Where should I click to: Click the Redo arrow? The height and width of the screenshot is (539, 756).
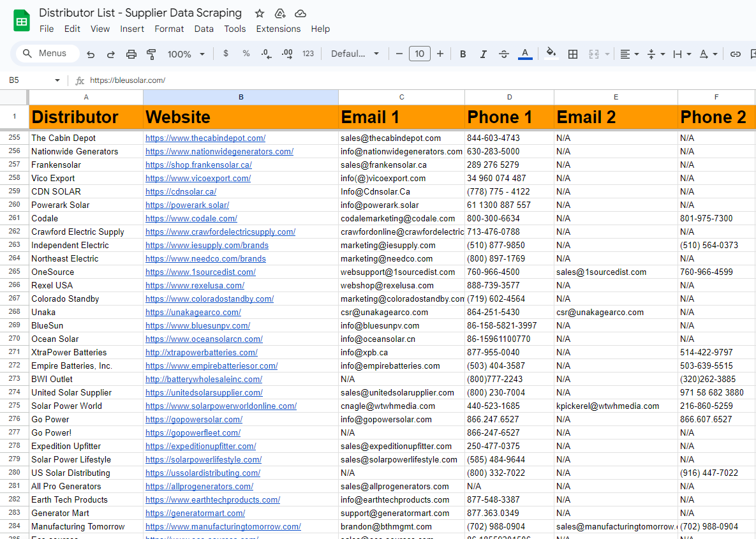click(111, 54)
